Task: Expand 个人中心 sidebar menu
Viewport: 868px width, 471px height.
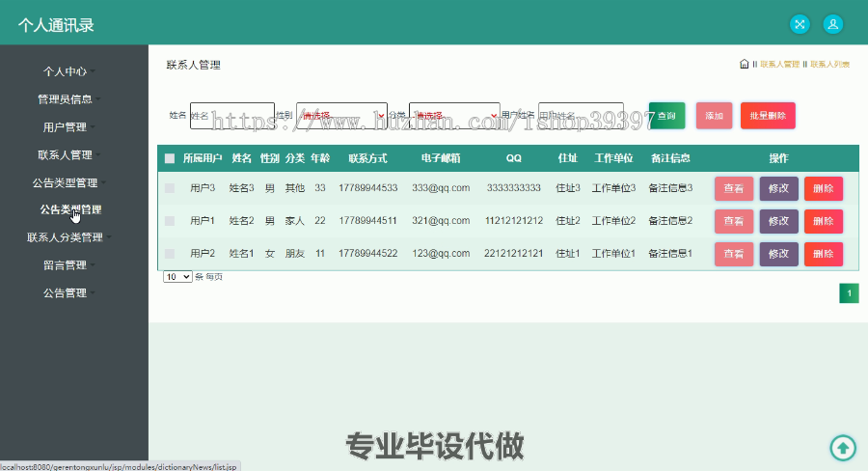Action: 66,71
